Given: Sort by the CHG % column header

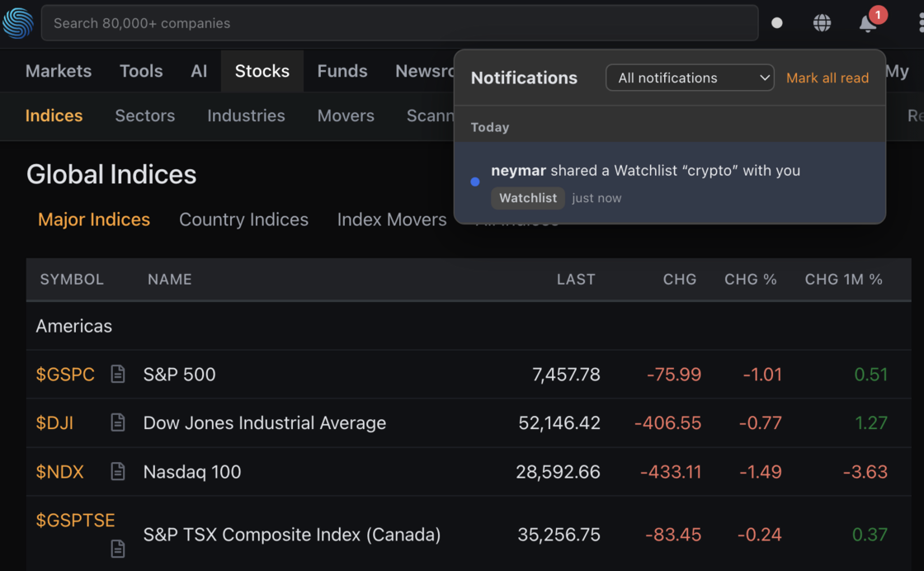Looking at the screenshot, I should click(750, 280).
